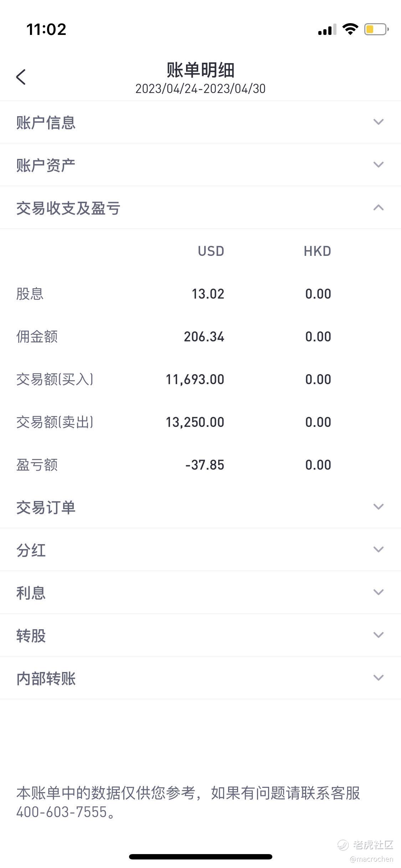The image size is (401, 868).
Task: Expand the 内部转账 chevron
Action: tap(378, 677)
